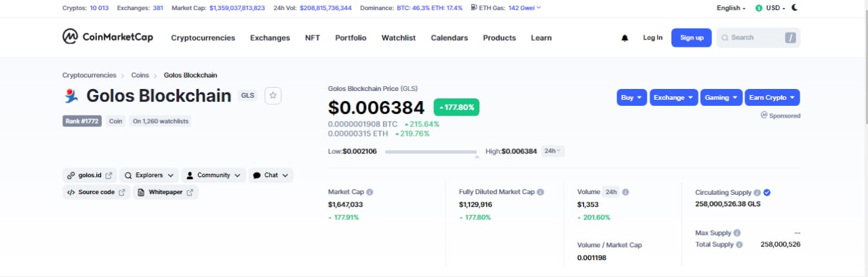Toggle dark mode moon icon
This screenshot has width=868, height=277.
(x=795, y=7)
